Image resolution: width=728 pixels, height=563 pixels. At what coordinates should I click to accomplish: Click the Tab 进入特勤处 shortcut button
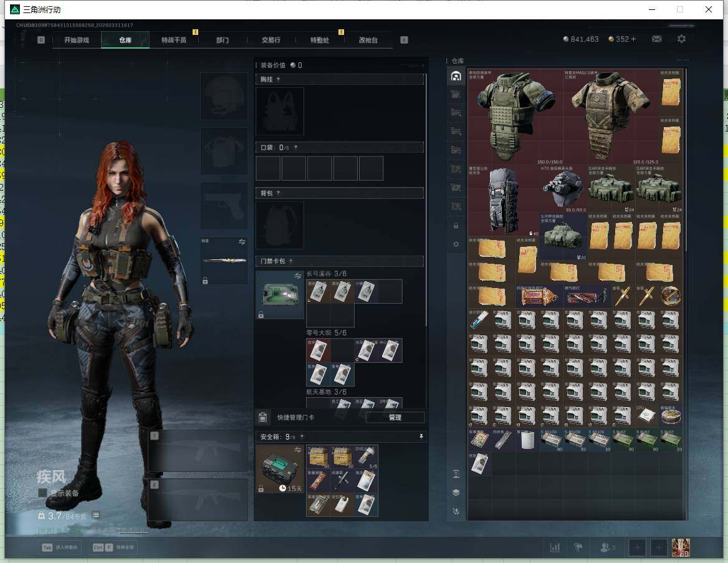click(x=61, y=547)
